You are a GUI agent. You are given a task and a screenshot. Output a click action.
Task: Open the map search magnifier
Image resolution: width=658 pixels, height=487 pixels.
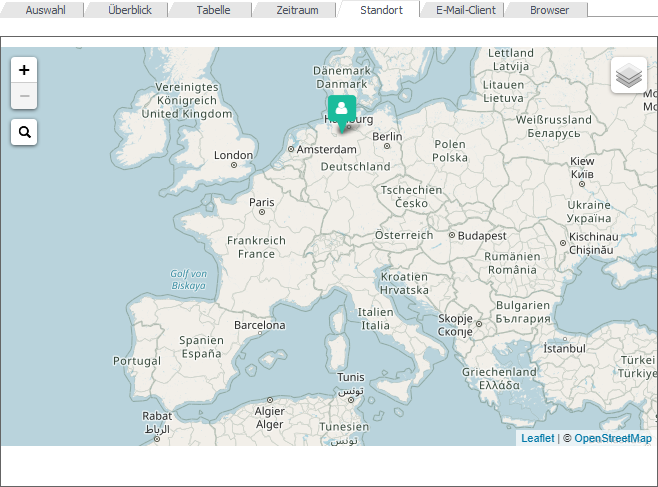[24, 131]
